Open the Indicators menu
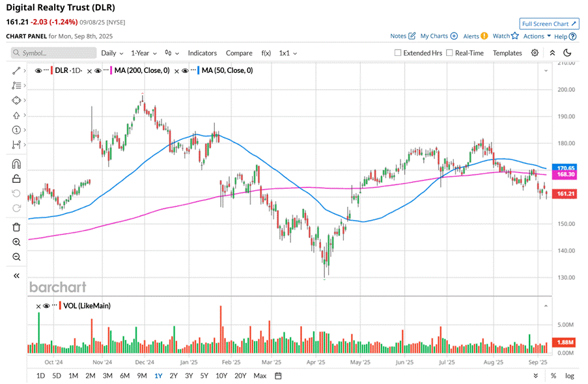 202,53
